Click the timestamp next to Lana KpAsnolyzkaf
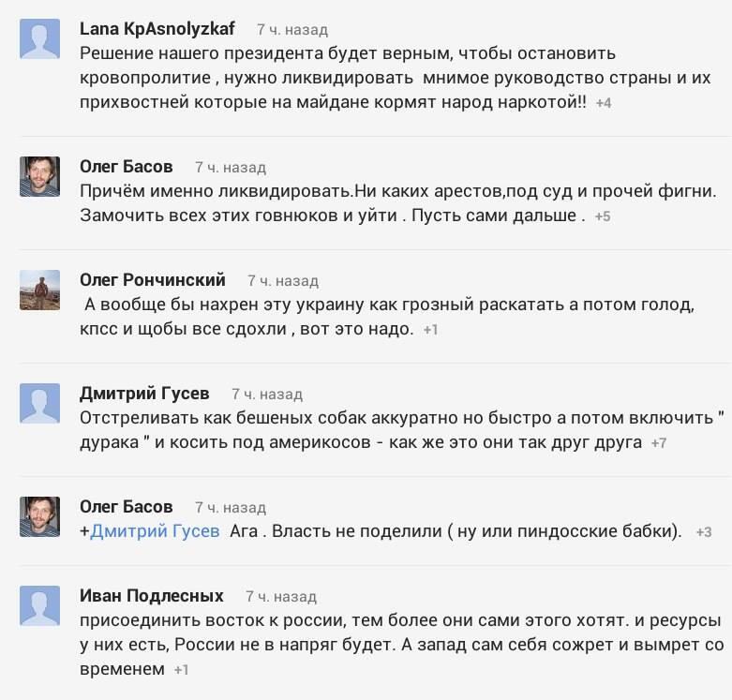The height and width of the screenshot is (700, 732). (x=292, y=29)
